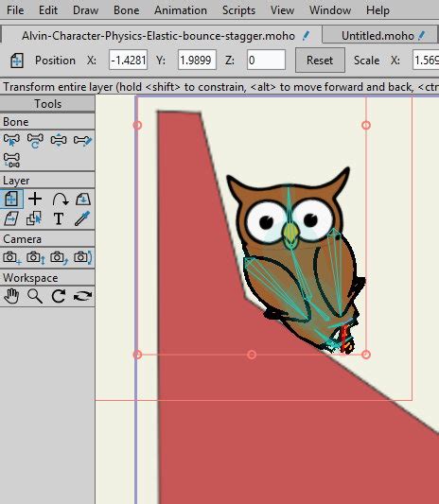Viewport: 439px width, 504px height.
Task: Pick the Layer Selector tool
Action: [34, 218]
